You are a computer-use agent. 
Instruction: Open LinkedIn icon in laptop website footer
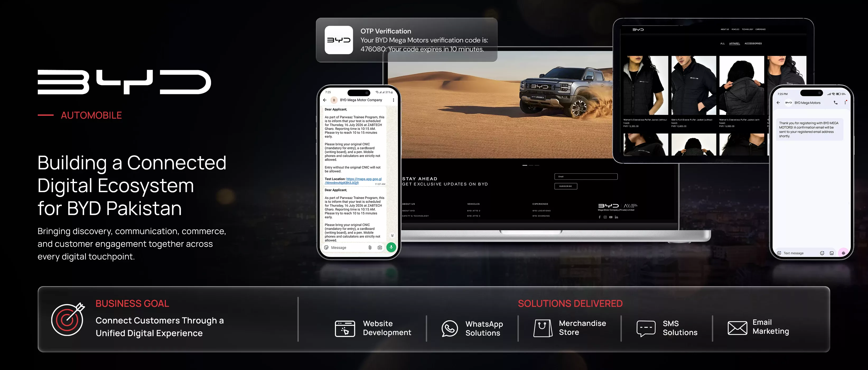(616, 217)
